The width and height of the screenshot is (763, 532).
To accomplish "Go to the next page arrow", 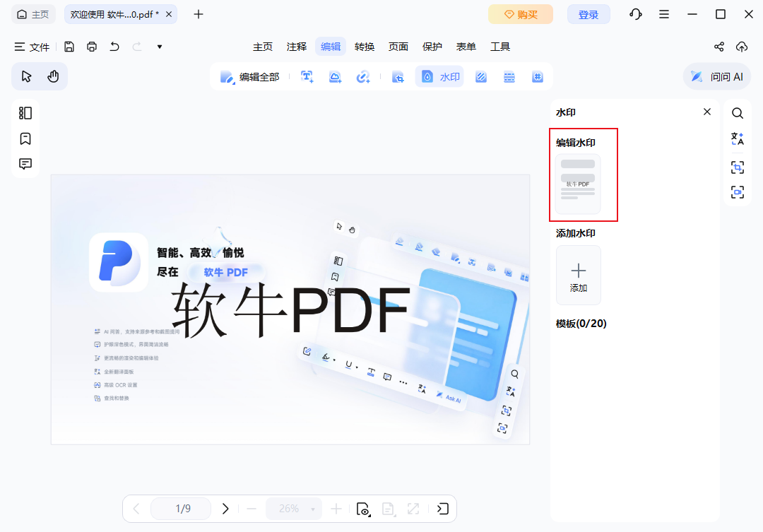I will pos(225,509).
